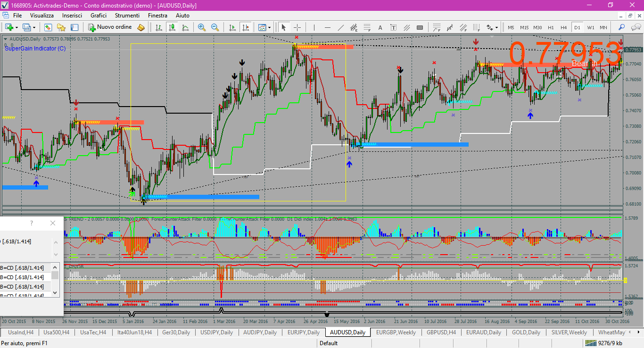Set timeframe to M15

pos(524,27)
